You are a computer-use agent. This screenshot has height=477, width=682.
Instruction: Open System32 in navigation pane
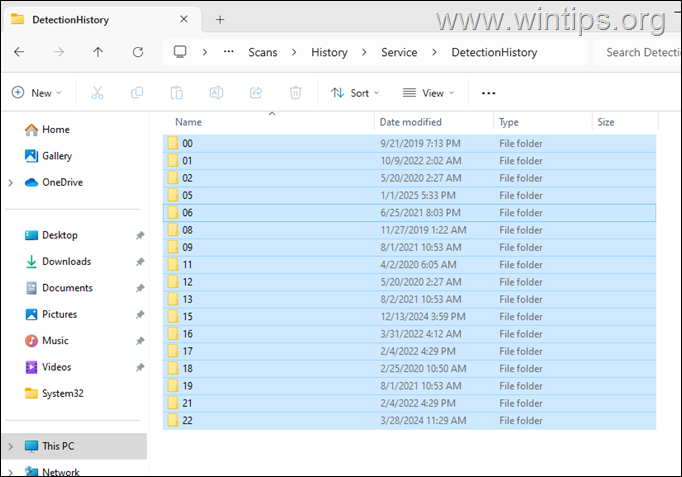tap(63, 394)
